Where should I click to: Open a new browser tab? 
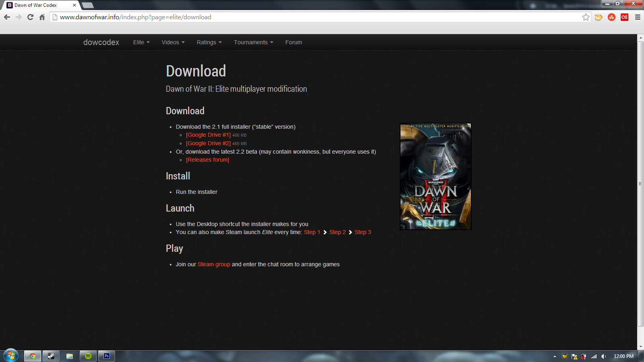87,5
